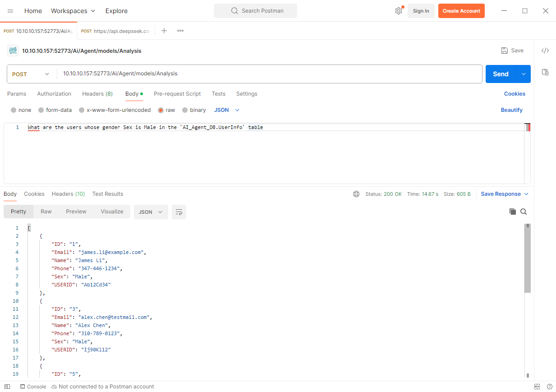
Task: Open the tab overflow ellipsis menu
Action: pos(180,31)
